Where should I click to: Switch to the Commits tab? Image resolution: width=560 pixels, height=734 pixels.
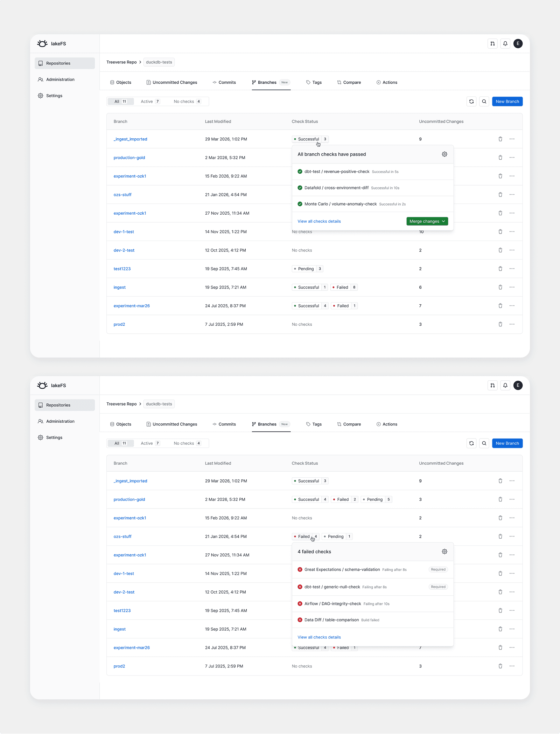click(224, 82)
